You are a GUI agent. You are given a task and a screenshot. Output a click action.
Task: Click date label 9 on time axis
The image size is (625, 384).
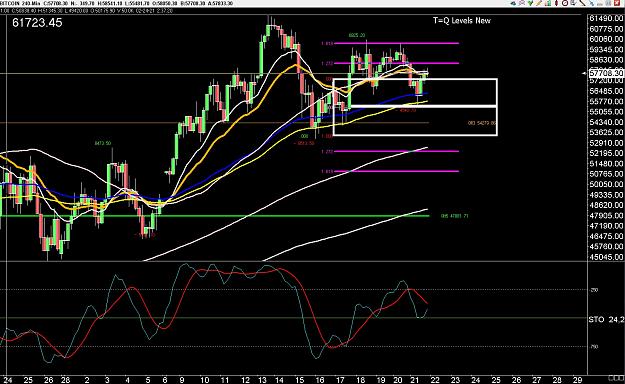pyautogui.click(x=182, y=380)
